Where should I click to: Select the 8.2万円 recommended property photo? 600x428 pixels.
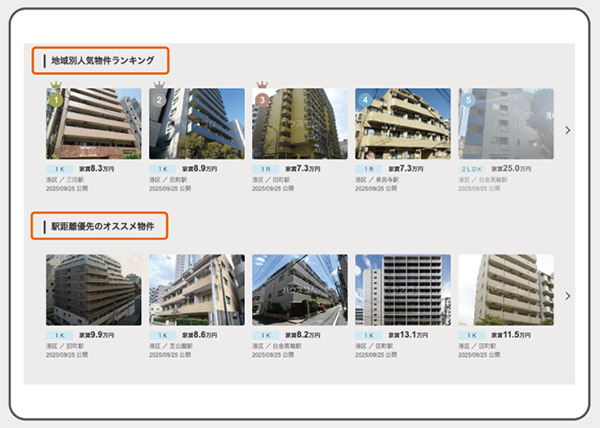pyautogui.click(x=300, y=289)
